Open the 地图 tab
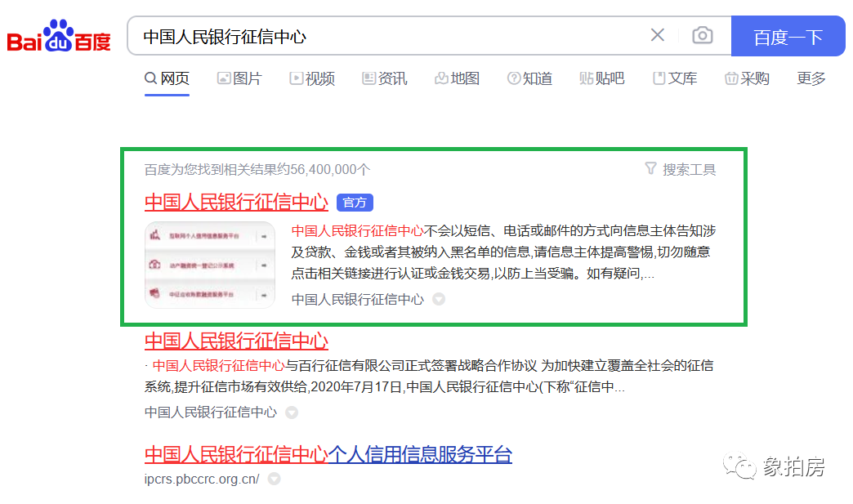This screenshot has height=504, width=853. point(457,79)
